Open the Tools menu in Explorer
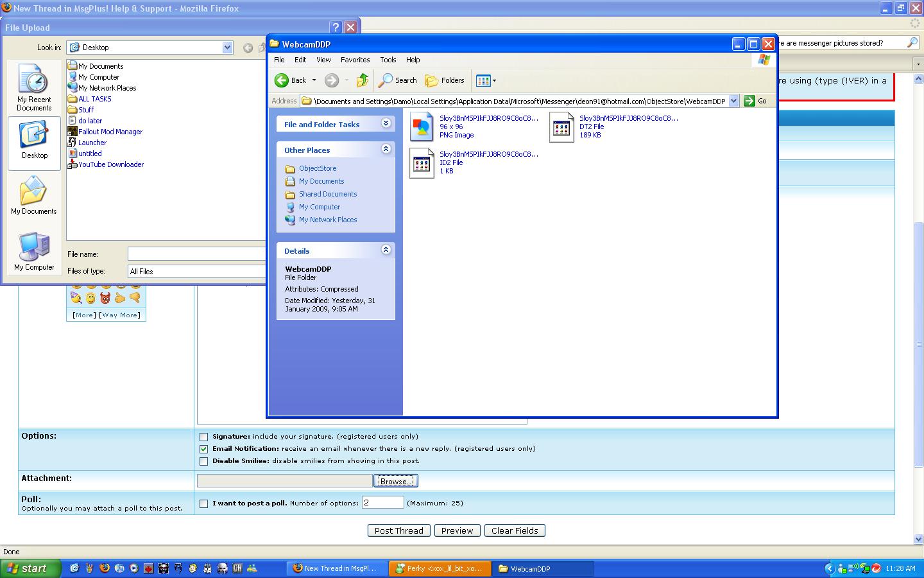 click(x=388, y=60)
